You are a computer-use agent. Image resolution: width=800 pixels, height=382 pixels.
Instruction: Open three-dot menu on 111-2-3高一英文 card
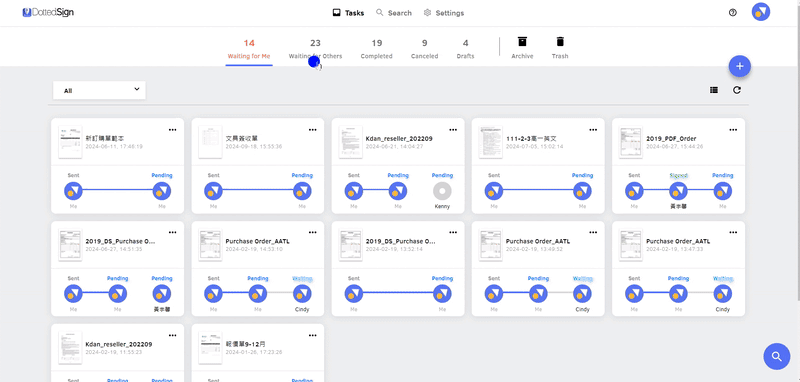tap(593, 130)
